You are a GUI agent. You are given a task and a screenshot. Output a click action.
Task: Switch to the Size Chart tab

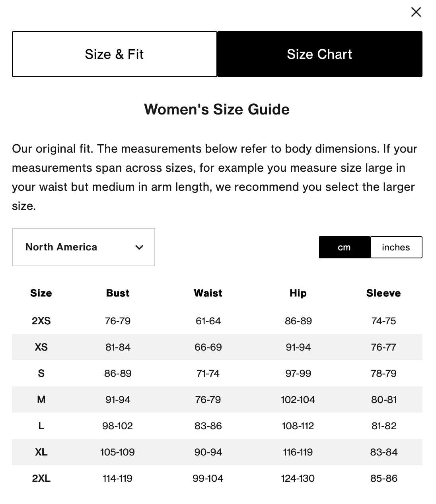319,54
